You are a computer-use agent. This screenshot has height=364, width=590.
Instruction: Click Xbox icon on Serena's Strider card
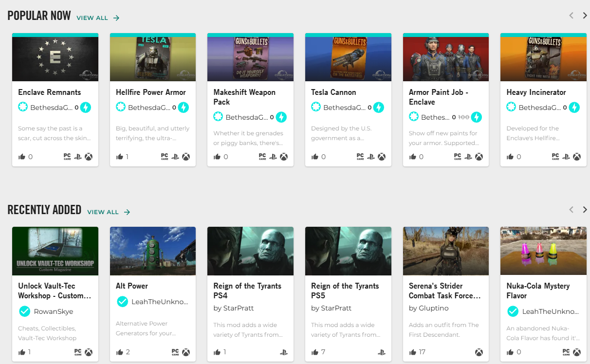[479, 352]
